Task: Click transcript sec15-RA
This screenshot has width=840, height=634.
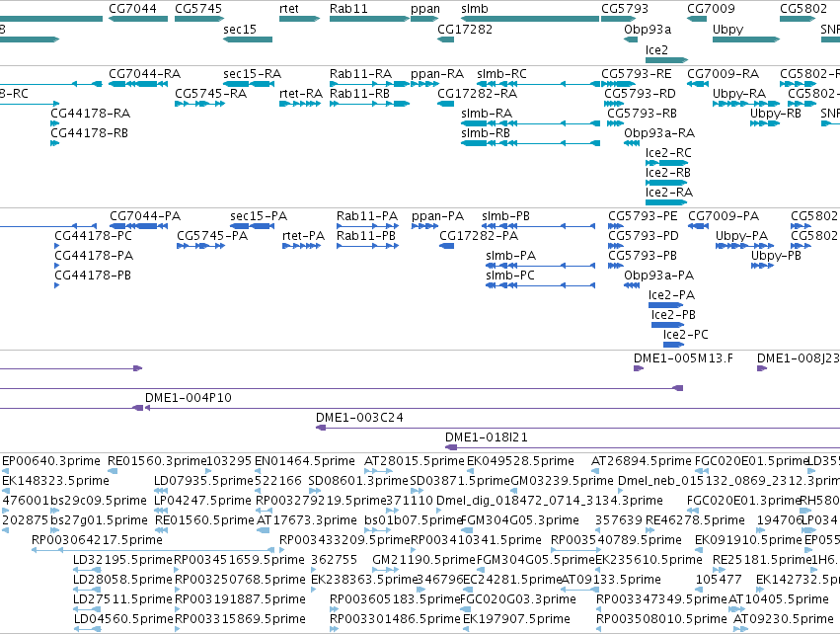Action: (249, 84)
